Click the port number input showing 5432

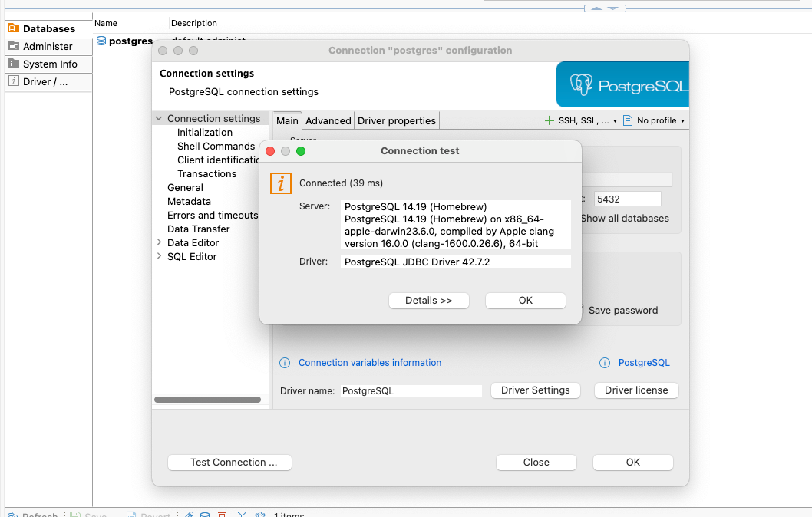[x=627, y=198]
